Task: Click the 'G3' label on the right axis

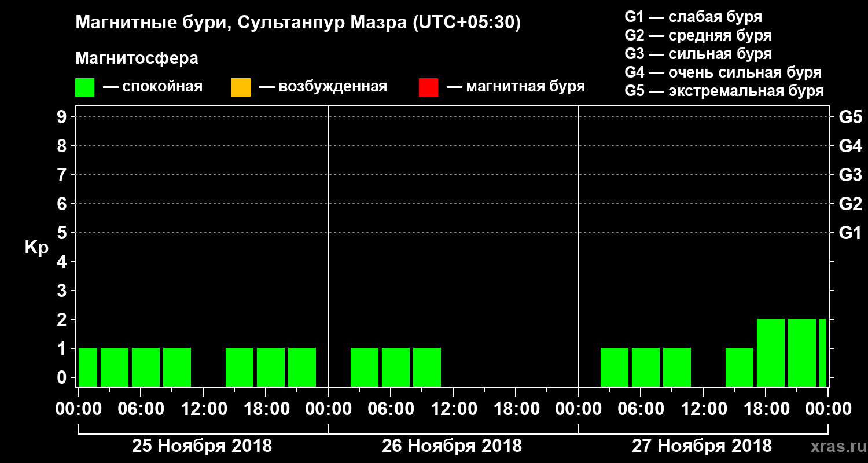Action: [850, 175]
